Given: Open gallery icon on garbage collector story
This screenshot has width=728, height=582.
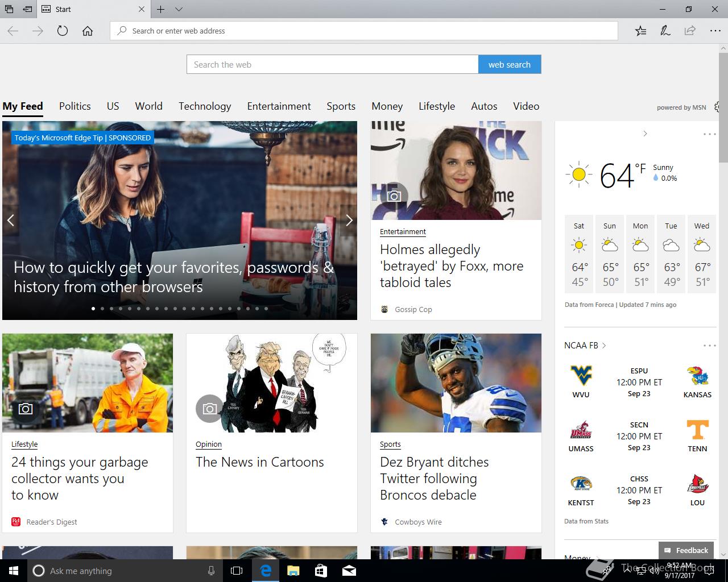Looking at the screenshot, I should pos(26,409).
